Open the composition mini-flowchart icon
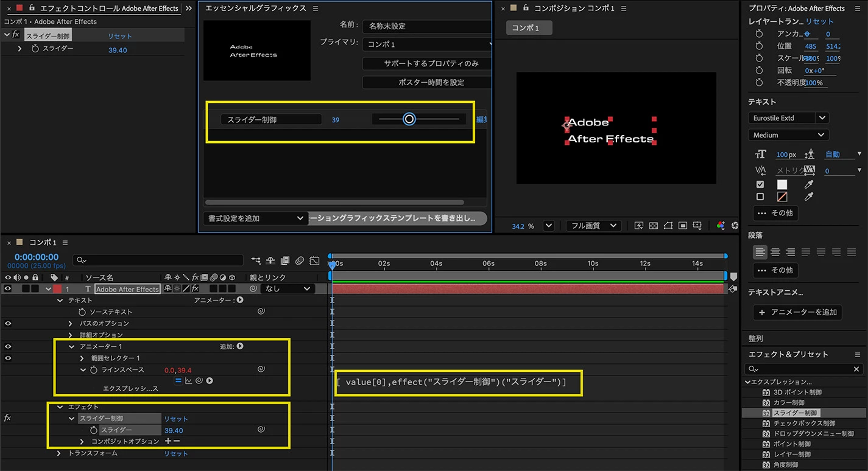Viewport: 868px width, 471px height. [x=256, y=260]
